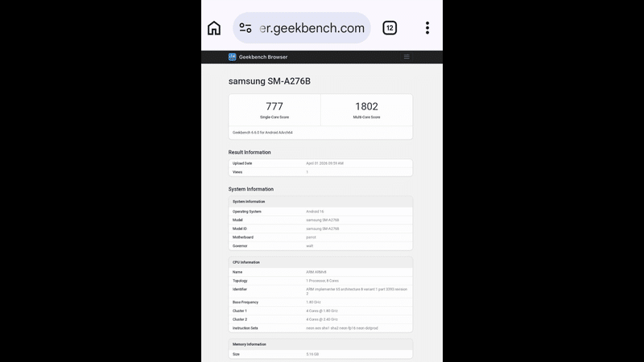The height and width of the screenshot is (362, 644).
Task: Expand the Geekbench hamburger navigation menu
Action: (x=407, y=56)
